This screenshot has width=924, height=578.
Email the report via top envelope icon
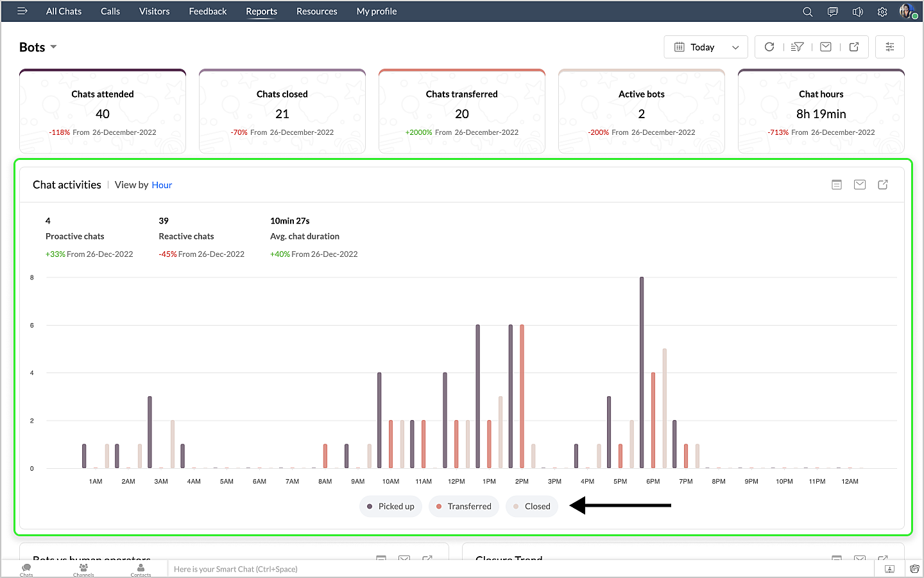826,47
